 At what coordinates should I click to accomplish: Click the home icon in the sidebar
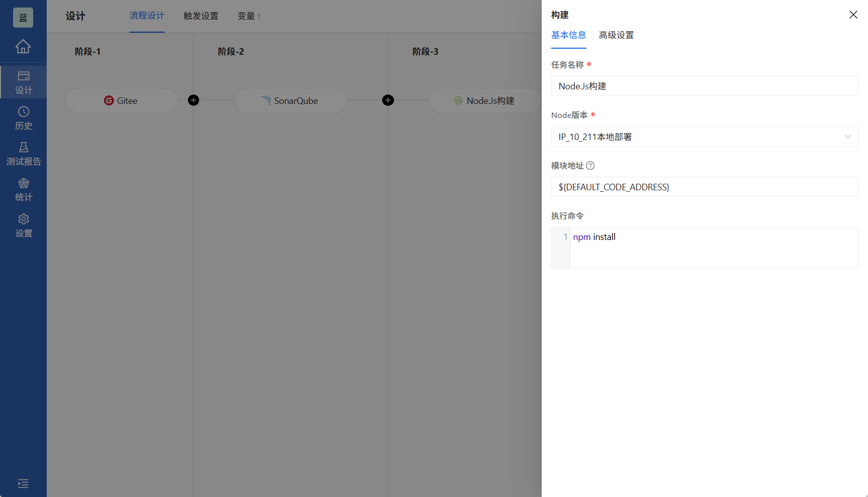point(23,46)
